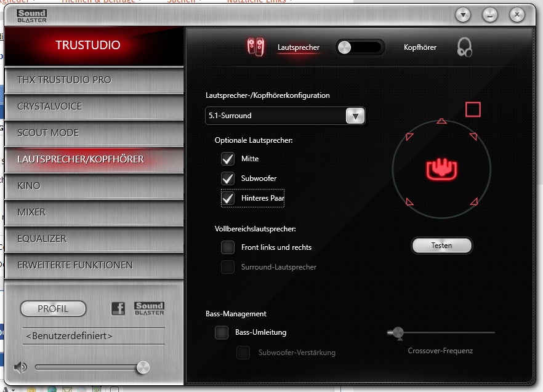Click the Facebook icon in sidebar
543x392 pixels.
click(x=118, y=308)
